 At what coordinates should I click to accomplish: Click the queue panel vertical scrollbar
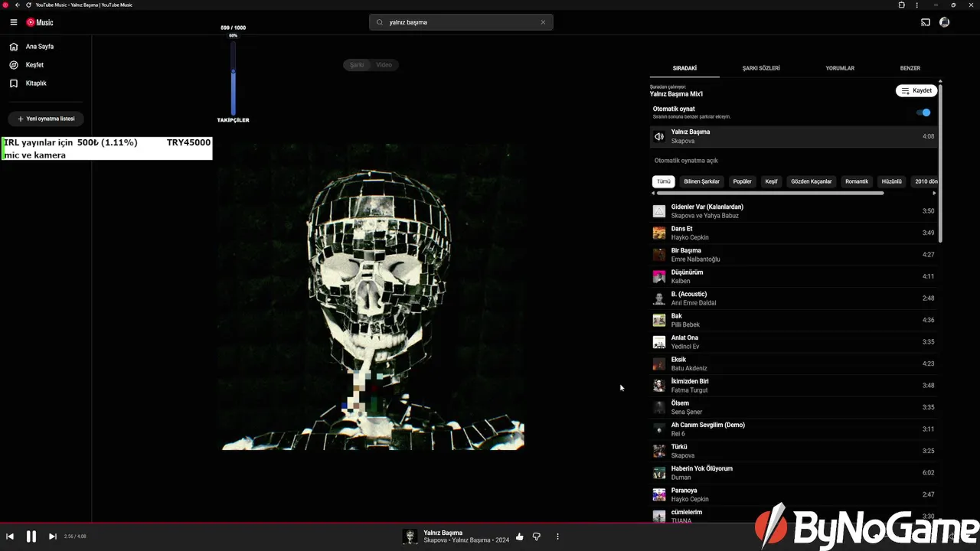pyautogui.click(x=940, y=162)
